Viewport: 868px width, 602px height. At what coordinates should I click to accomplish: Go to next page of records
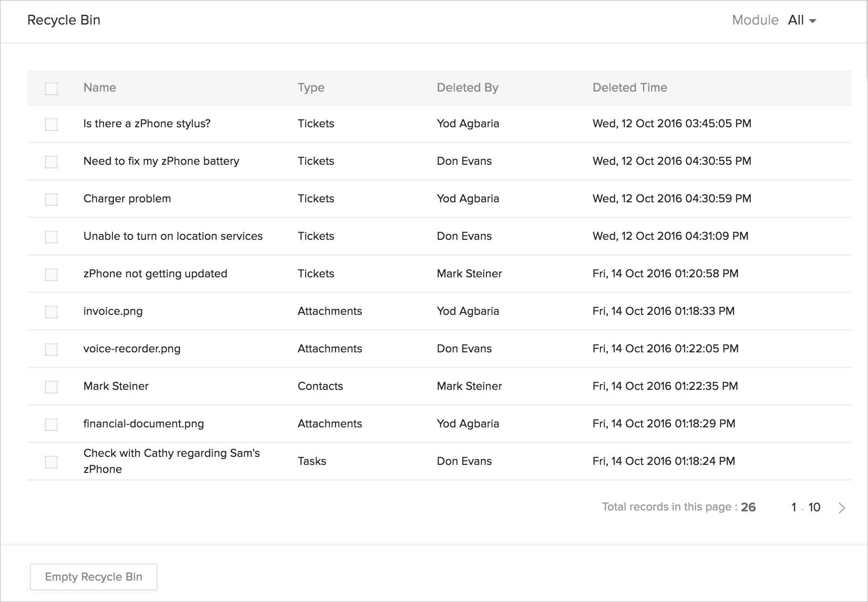[x=842, y=508]
